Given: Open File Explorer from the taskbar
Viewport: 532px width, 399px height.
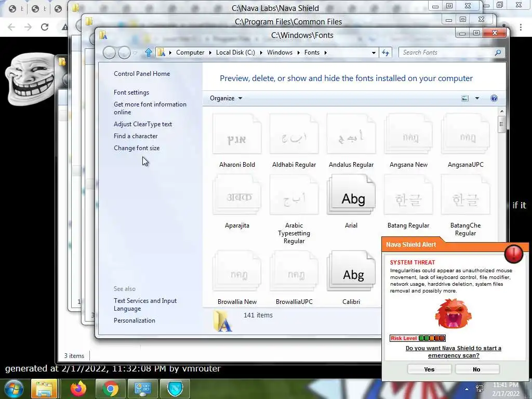Looking at the screenshot, I should tap(44, 389).
